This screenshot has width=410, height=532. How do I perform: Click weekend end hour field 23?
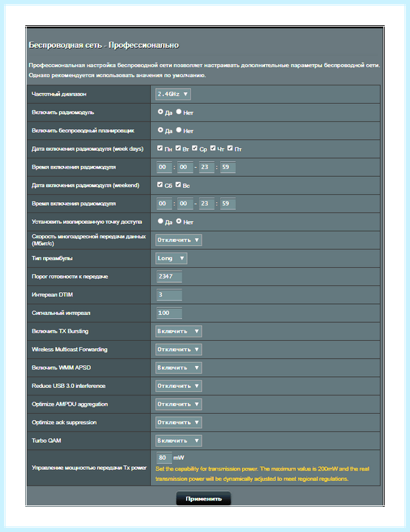coord(206,204)
